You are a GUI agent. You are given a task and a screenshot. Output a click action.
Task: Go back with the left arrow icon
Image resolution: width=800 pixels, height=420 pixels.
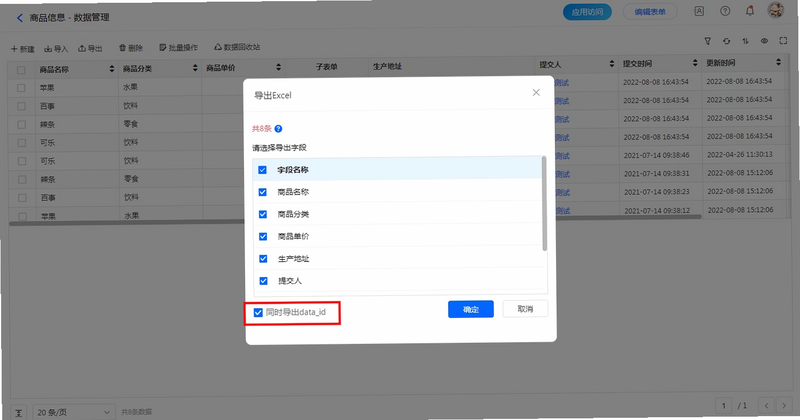pyautogui.click(x=19, y=18)
